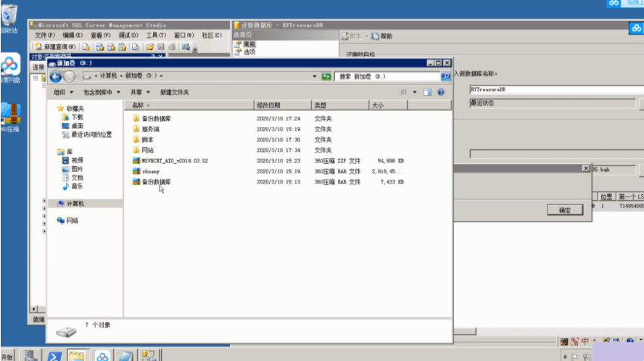Image resolution: width=644 pixels, height=361 pixels.
Task: Open the 工具(T) menu in SSMS
Action: [156, 36]
